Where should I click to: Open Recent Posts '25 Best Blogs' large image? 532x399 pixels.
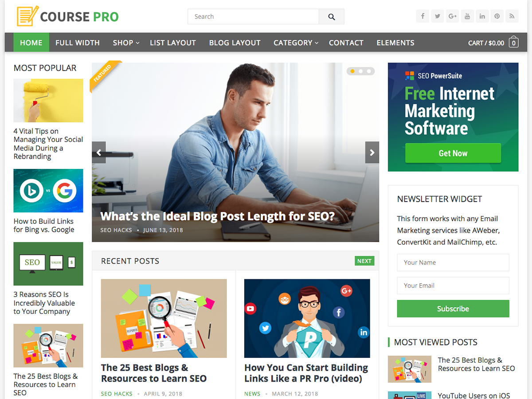(164, 318)
